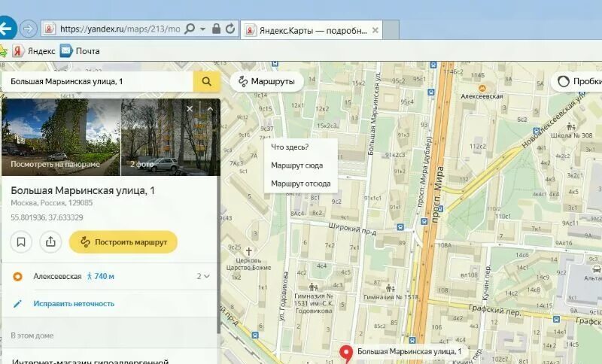
Task: Reload the page with refresh icon
Action: coord(230,29)
